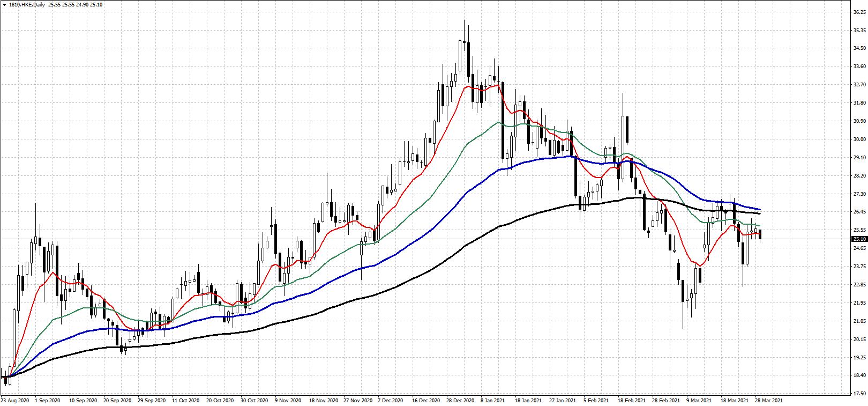Click the 9 Mar 2021 date label

[699, 401]
